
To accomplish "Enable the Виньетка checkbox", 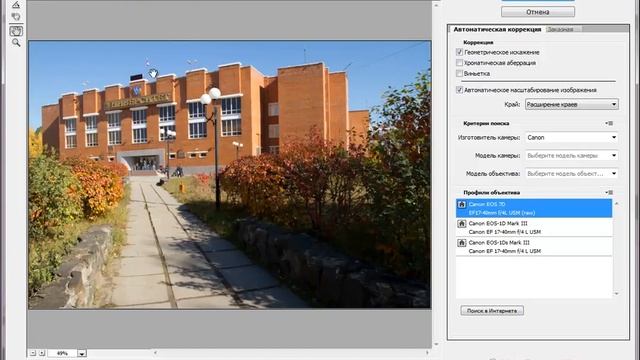I will coord(459,73).
